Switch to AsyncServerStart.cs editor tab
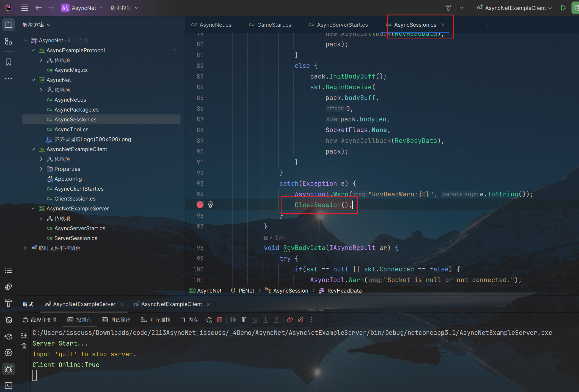This screenshot has width=579, height=392. (x=338, y=25)
